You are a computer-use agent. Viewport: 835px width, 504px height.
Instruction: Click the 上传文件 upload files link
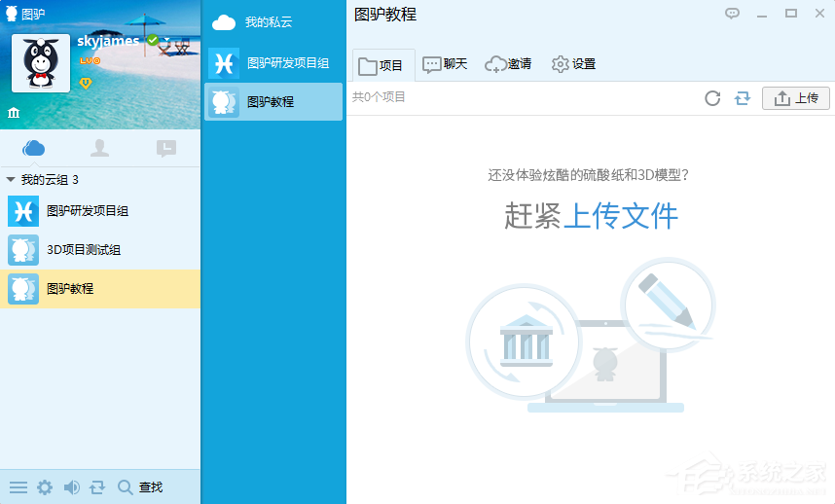620,216
